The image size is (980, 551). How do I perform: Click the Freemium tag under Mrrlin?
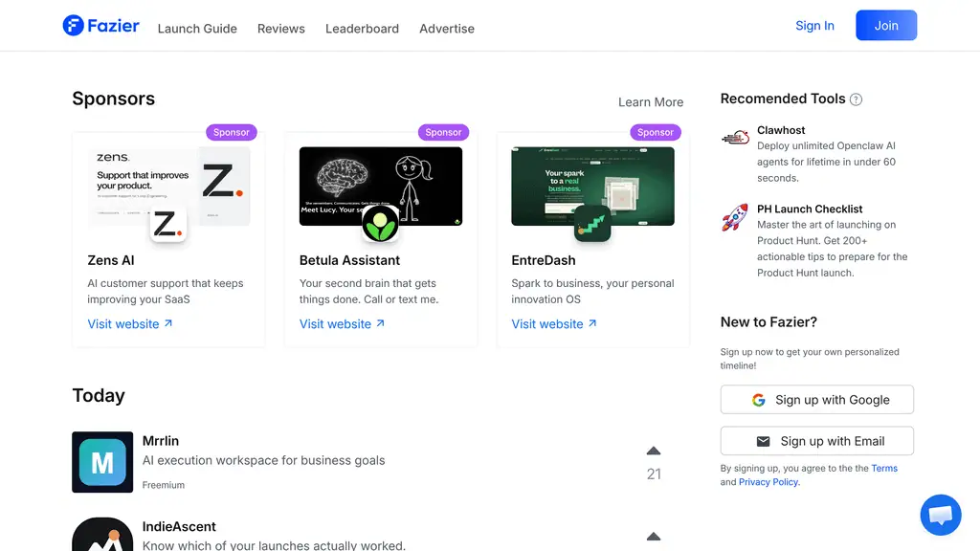click(x=163, y=485)
